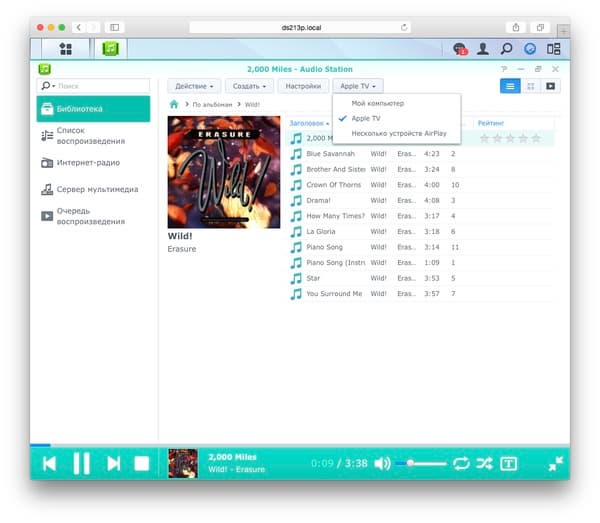The width and height of the screenshot is (600, 523).
Task: Toggle shuffle mode
Action: tap(484, 464)
